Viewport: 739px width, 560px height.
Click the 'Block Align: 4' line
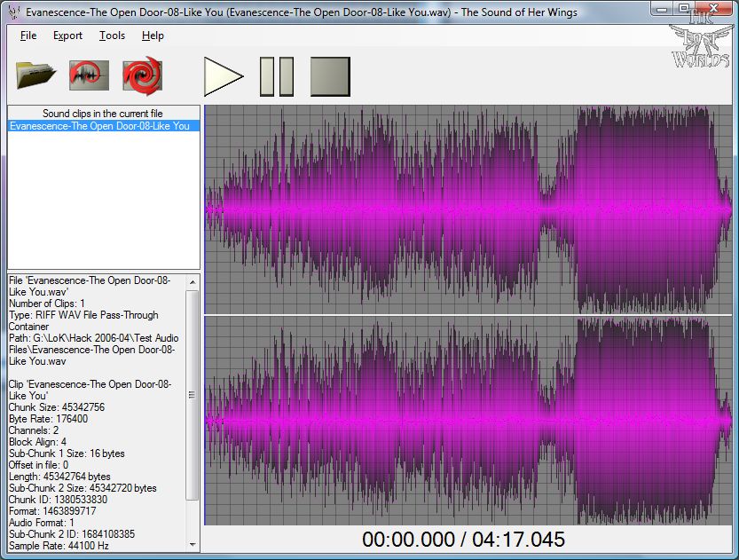[x=37, y=442]
